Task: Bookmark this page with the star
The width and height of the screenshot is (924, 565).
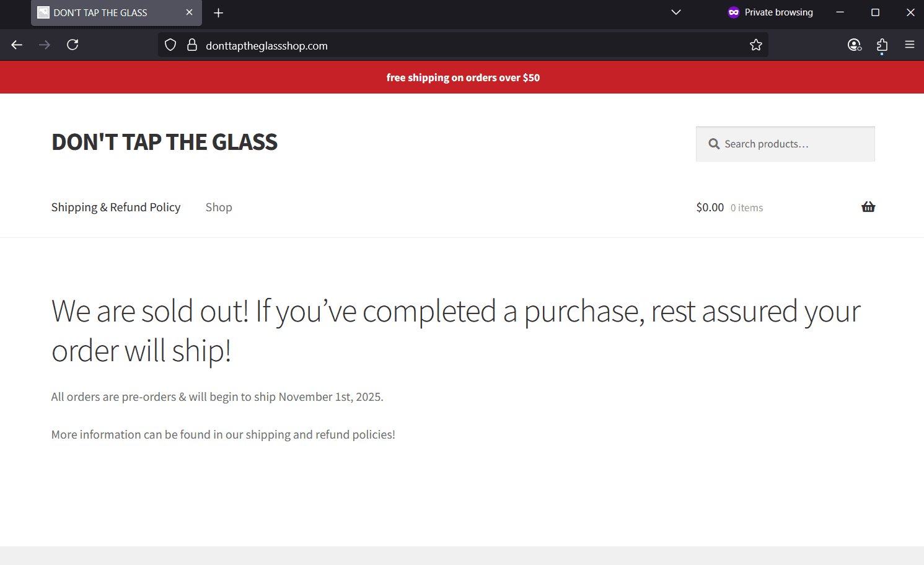Action: tap(756, 45)
